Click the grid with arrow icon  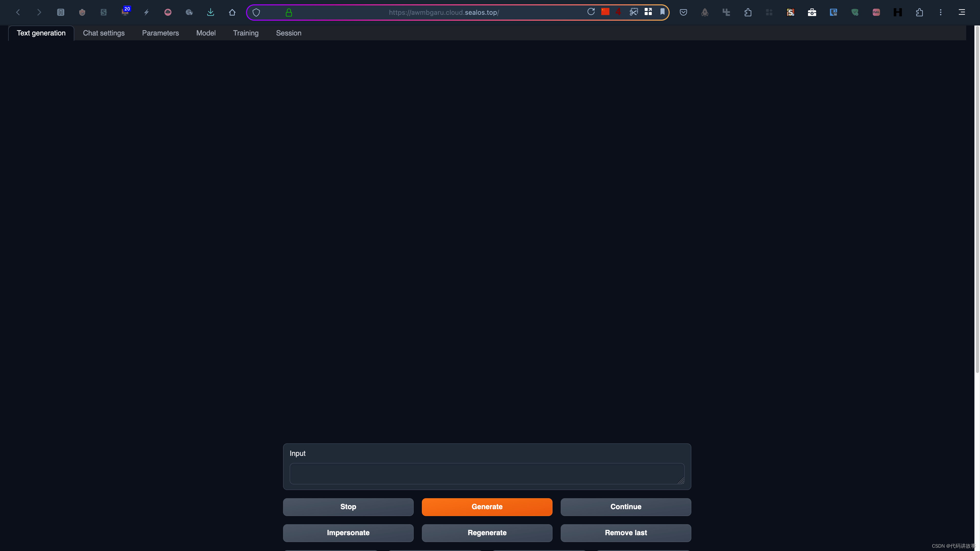coord(648,12)
